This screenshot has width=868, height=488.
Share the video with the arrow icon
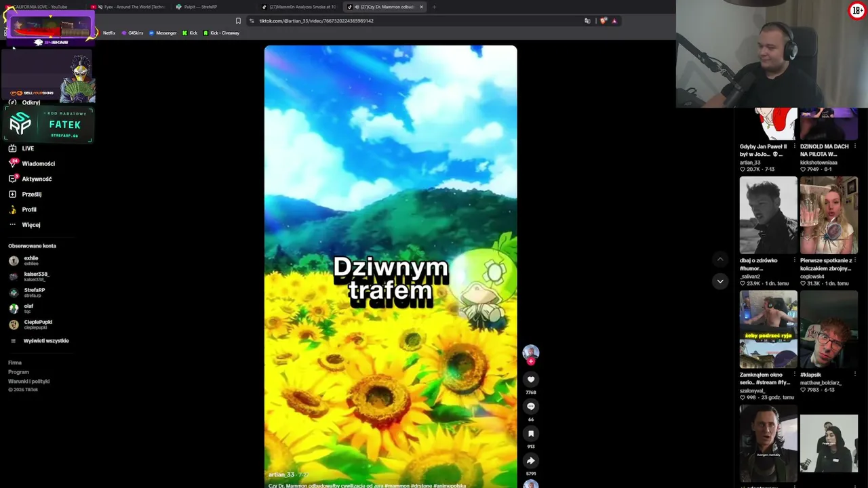coord(531,461)
